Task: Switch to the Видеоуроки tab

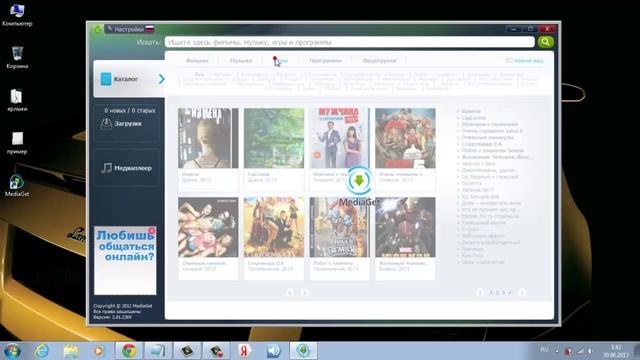Action: (379, 61)
